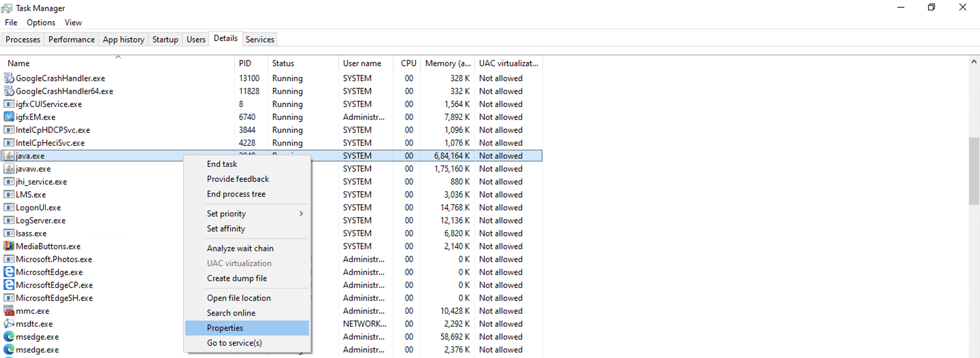The height and width of the screenshot is (358, 980).
Task: Click the javaw.exe Java icon
Action: point(9,169)
